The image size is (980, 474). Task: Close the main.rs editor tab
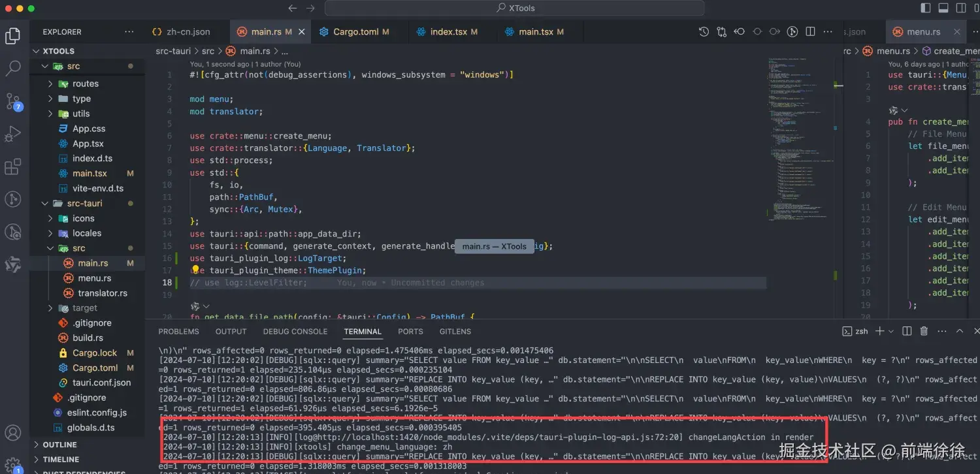tap(302, 31)
